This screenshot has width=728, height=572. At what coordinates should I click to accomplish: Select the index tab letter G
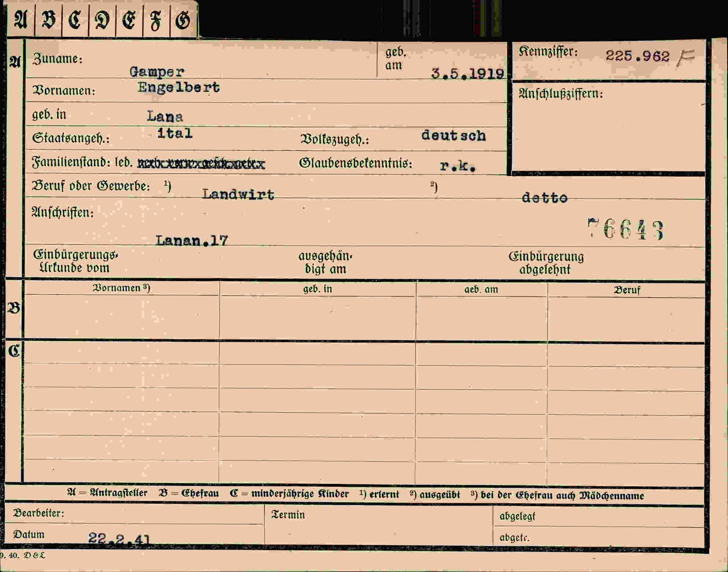(183, 20)
